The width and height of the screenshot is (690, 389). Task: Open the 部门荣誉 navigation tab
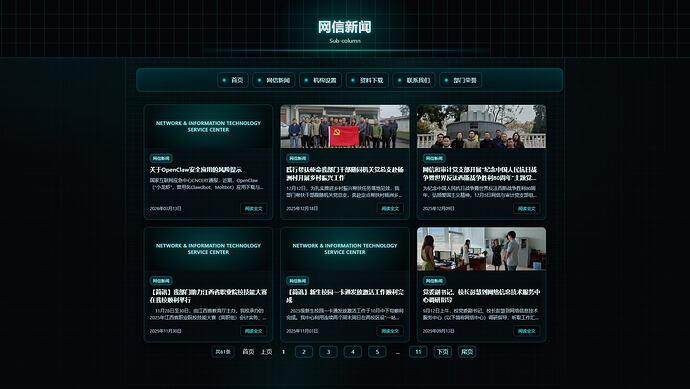(x=460, y=80)
